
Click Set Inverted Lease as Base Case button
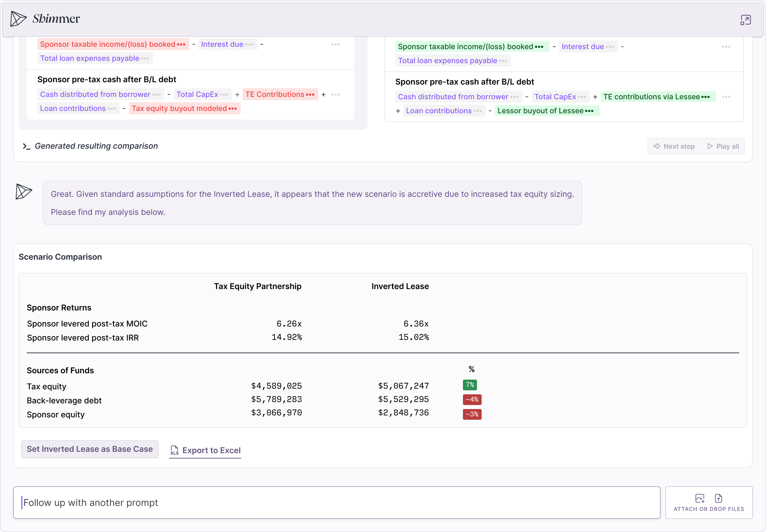90,449
